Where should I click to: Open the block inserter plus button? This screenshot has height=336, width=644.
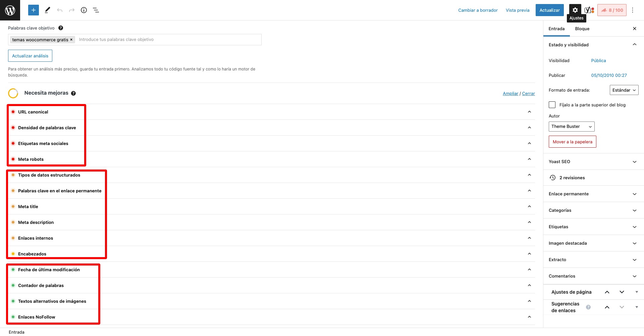coord(34,10)
